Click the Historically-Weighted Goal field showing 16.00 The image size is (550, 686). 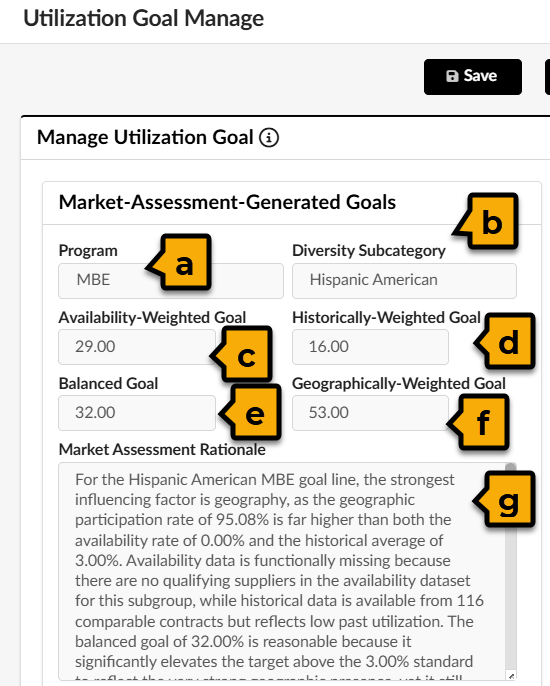[370, 346]
